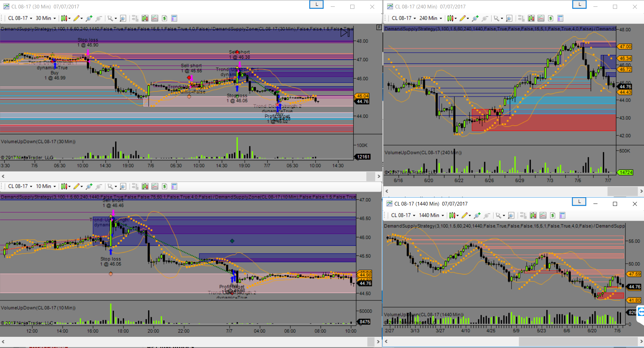Click 14724 volume marker on 240 Min chart

click(625, 172)
